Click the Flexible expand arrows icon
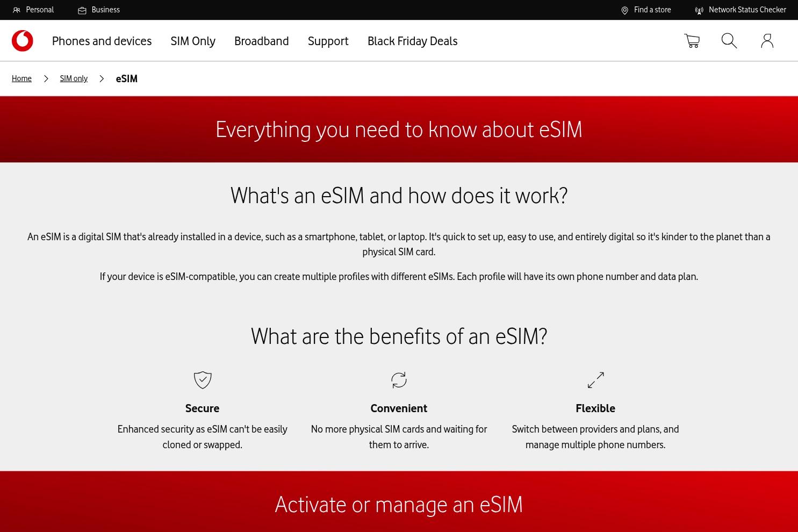The image size is (798, 532). [595, 380]
